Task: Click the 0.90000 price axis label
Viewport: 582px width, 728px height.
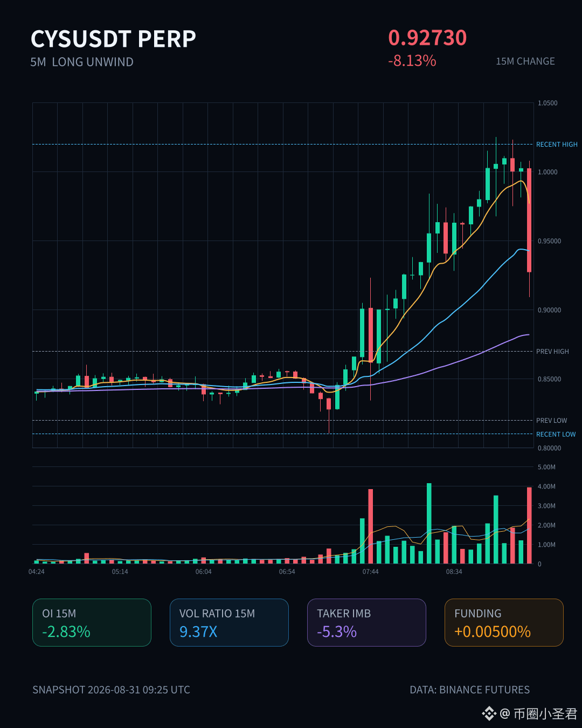Action: [549, 310]
